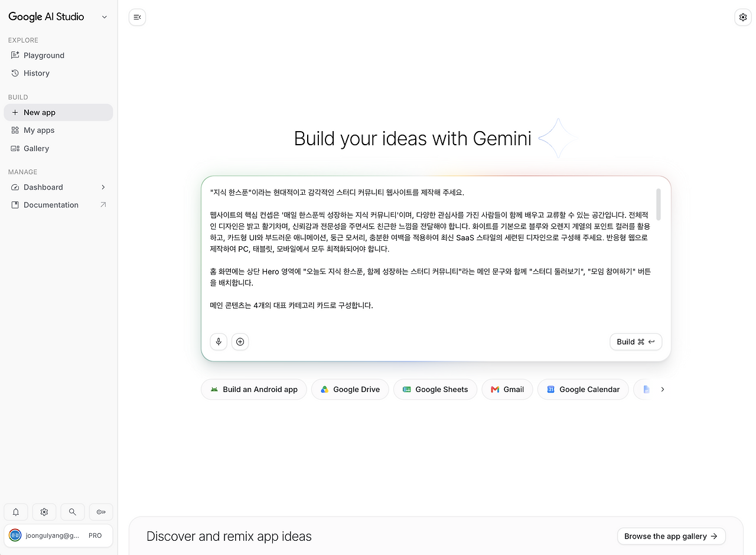Click Browse the app gallery button
The height and width of the screenshot is (555, 756).
click(x=672, y=536)
